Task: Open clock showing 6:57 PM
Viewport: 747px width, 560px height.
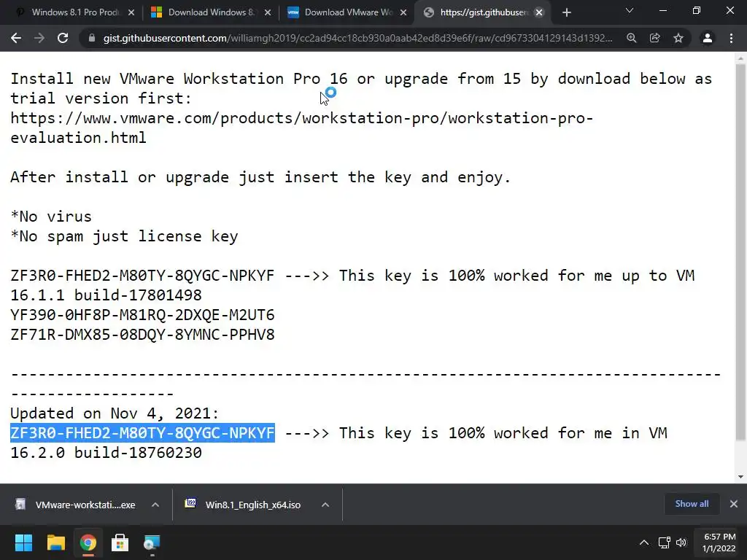Action: (x=719, y=542)
